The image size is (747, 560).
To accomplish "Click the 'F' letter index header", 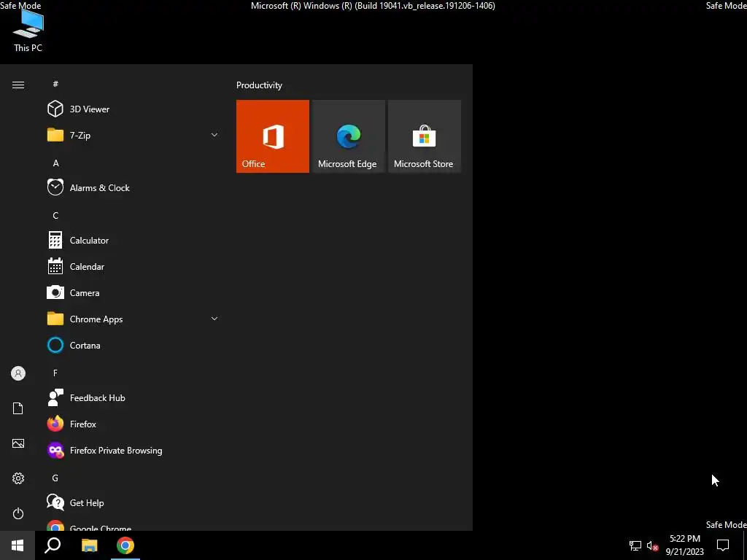I will 55,373.
